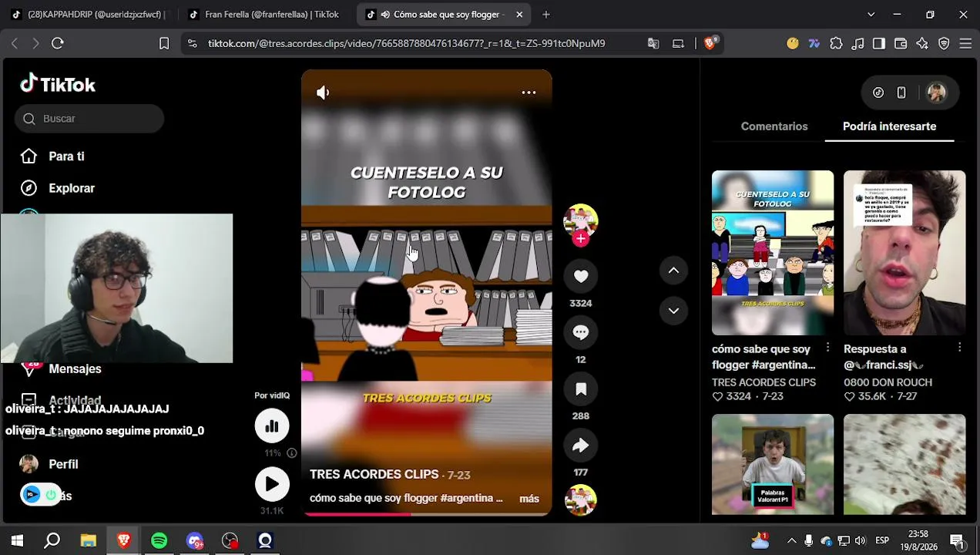Open OBS Studio from the taskbar
Screen dimensions: 980x555
(230, 541)
